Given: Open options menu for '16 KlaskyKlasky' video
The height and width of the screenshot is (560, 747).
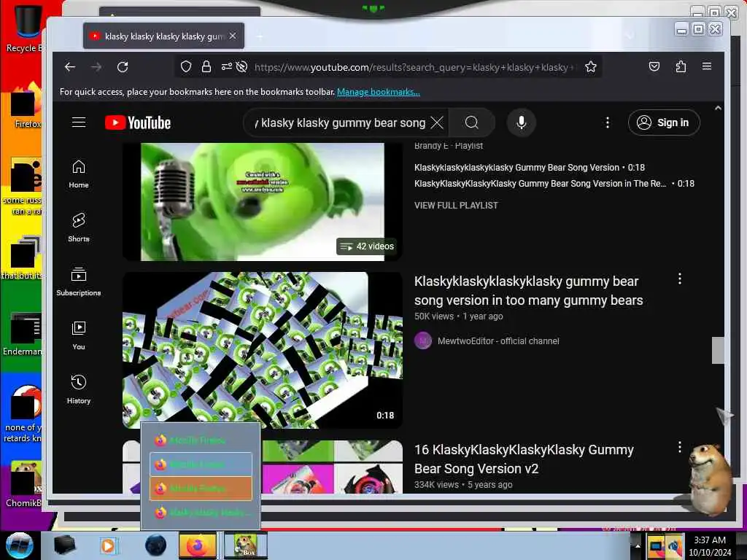Looking at the screenshot, I should click(x=680, y=447).
